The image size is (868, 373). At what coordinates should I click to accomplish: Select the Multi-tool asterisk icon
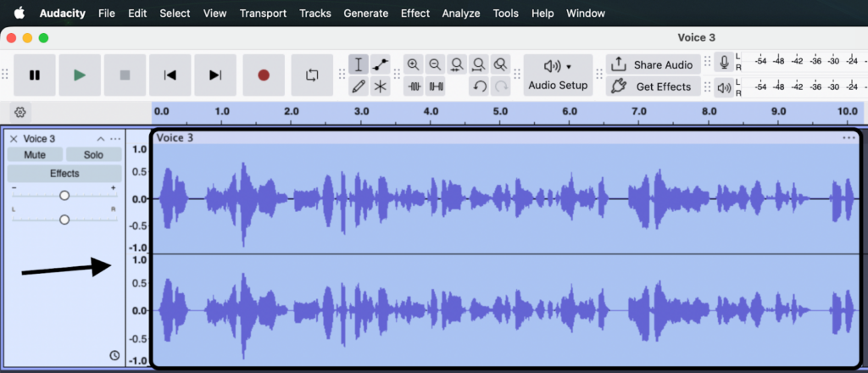coord(381,86)
